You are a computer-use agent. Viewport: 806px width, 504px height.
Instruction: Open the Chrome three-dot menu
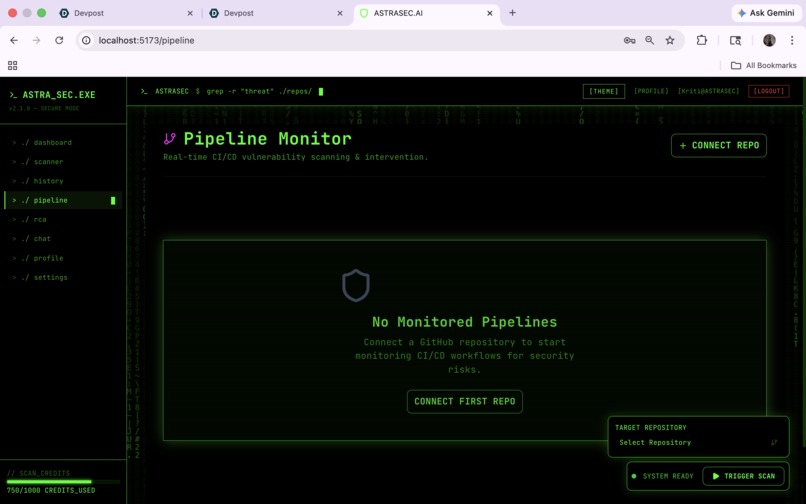[792, 40]
